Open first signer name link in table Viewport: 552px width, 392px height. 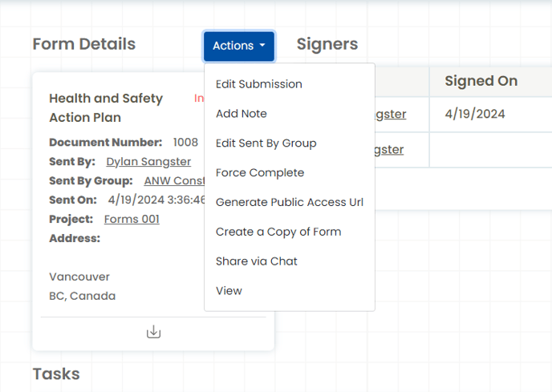pyautogui.click(x=391, y=115)
